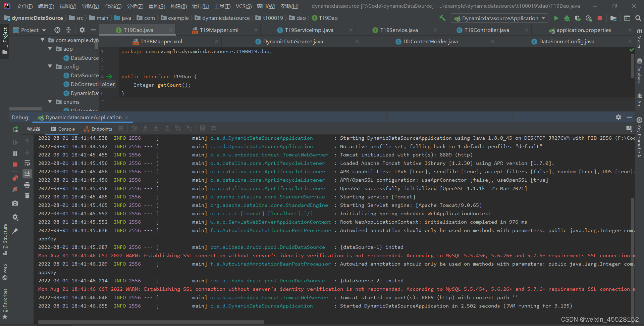Click step over icon in debug toolbar
The image size is (644, 326).
click(134, 128)
